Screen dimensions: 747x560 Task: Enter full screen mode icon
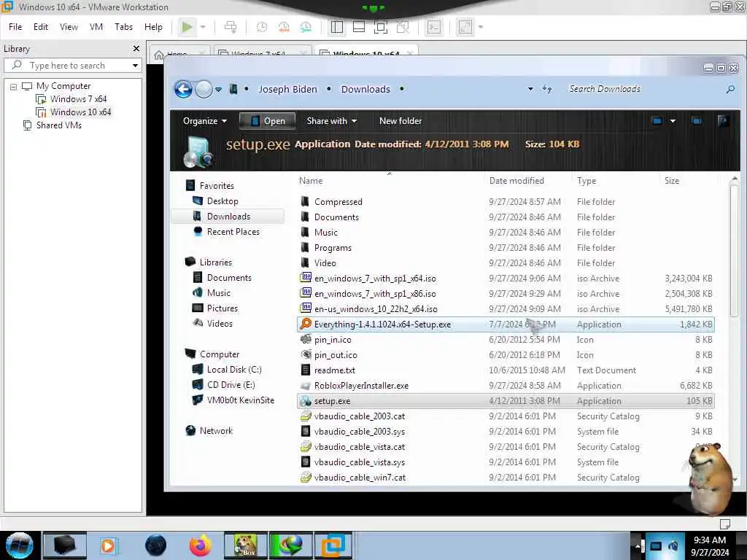coord(381,27)
